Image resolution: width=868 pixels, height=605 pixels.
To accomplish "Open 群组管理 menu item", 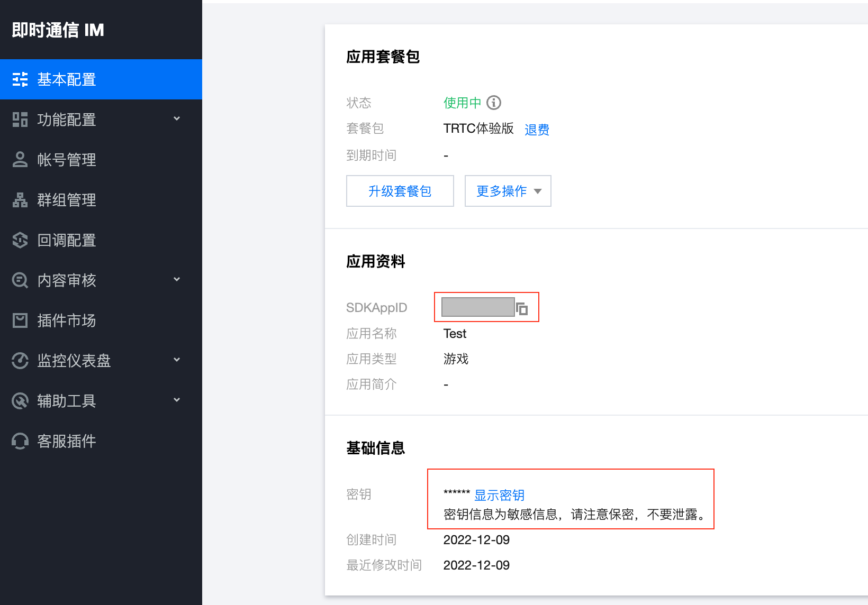I will pos(67,200).
